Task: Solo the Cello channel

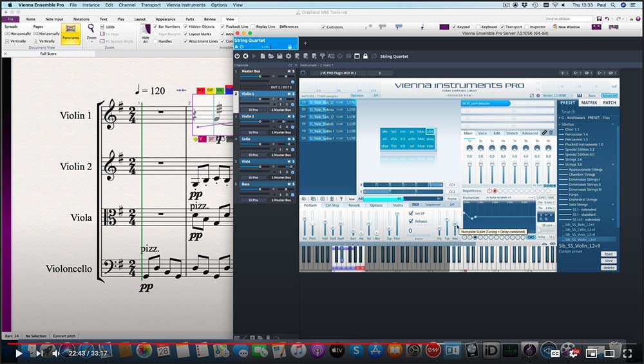Action: click(x=293, y=139)
